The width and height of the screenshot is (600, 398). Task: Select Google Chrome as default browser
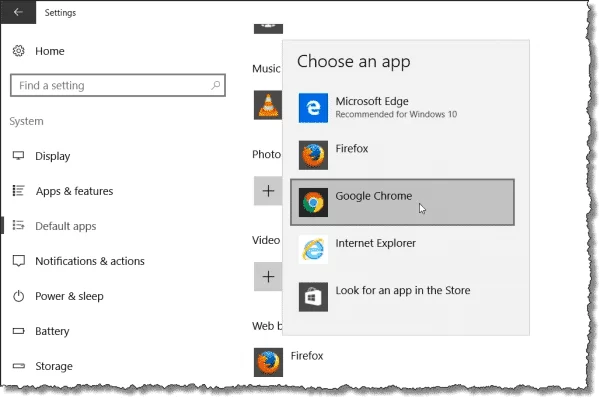pyautogui.click(x=402, y=202)
